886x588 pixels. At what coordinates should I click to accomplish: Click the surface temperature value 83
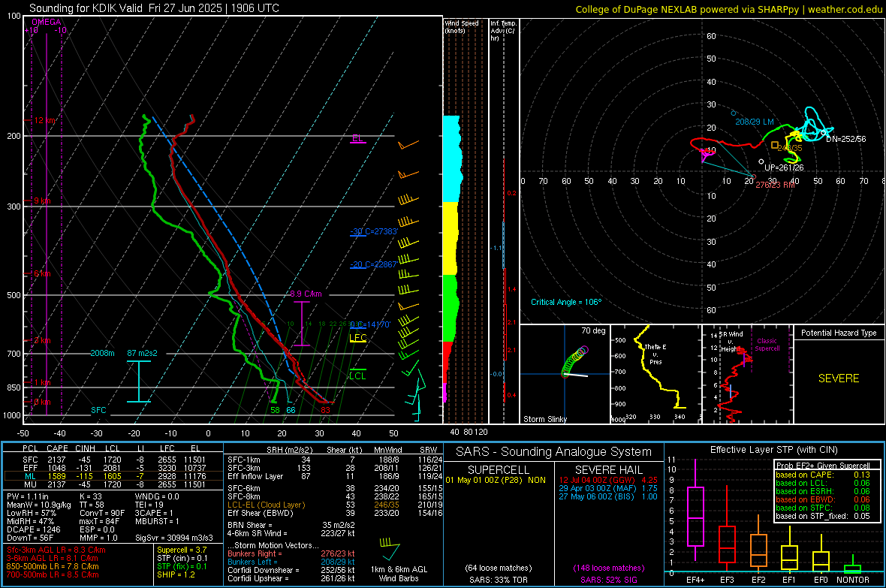[325, 410]
